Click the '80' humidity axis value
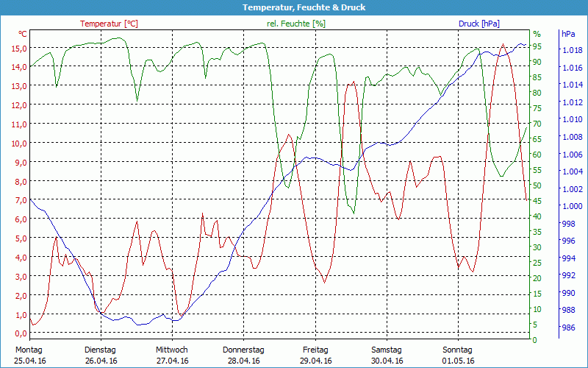The width and height of the screenshot is (588, 368). click(537, 93)
